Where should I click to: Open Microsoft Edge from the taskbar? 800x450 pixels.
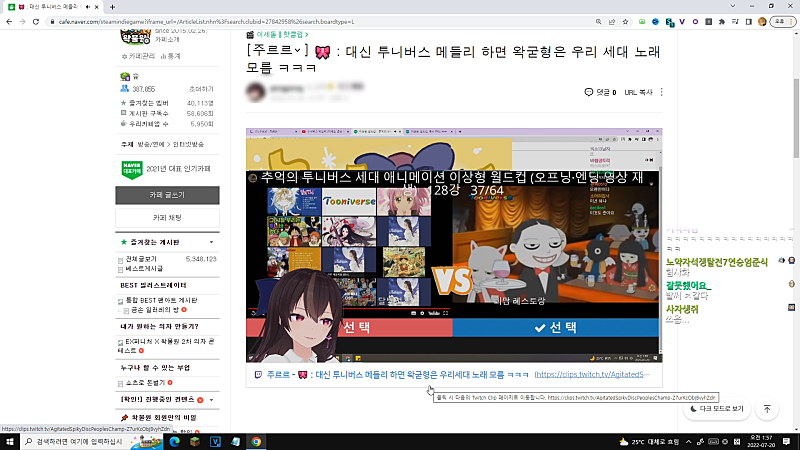point(174,442)
